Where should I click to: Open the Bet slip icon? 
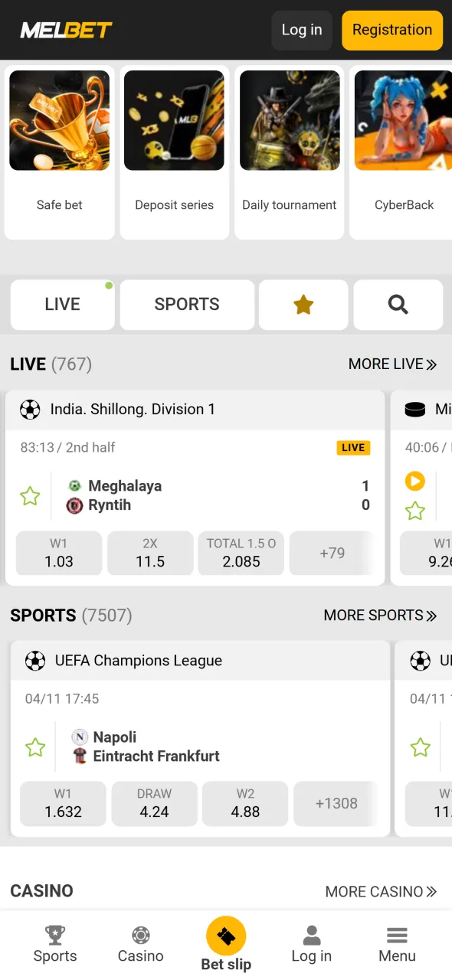pyautogui.click(x=226, y=936)
